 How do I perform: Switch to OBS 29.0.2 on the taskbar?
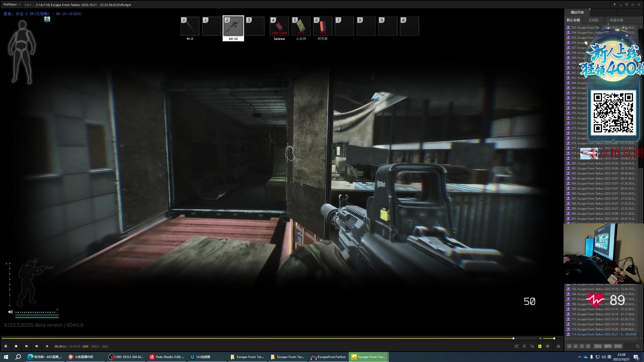pos(126,357)
